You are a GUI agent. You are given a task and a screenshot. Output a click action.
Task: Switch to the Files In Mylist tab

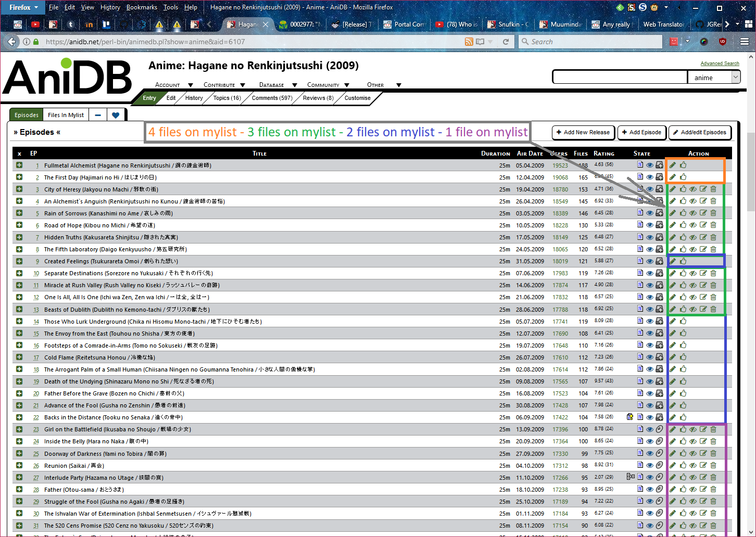pyautogui.click(x=66, y=115)
